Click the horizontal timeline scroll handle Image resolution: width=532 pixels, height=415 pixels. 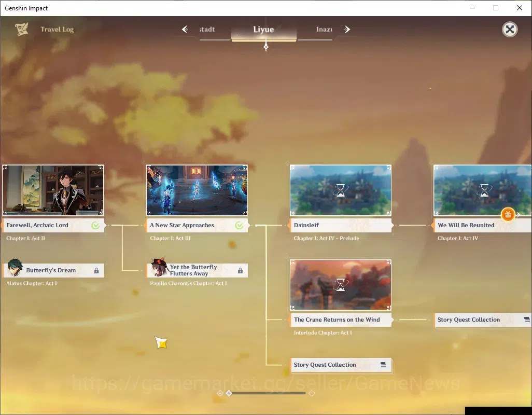(229, 393)
